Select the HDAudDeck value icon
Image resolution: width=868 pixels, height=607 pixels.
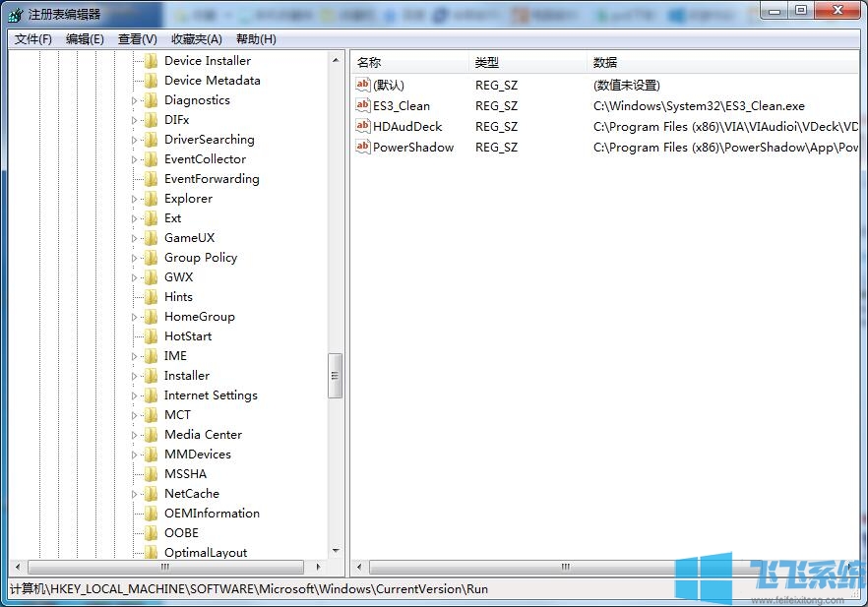click(362, 126)
